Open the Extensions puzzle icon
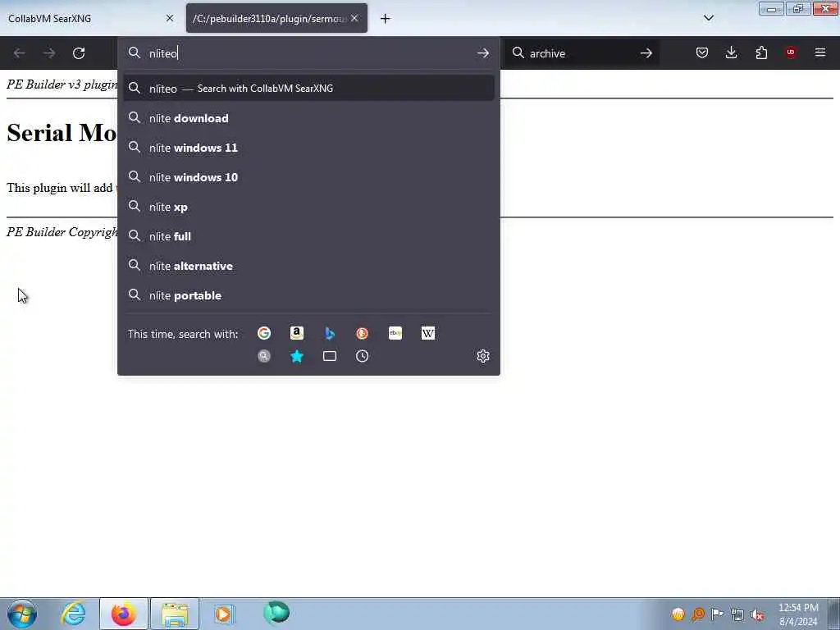The image size is (840, 630). (x=761, y=52)
